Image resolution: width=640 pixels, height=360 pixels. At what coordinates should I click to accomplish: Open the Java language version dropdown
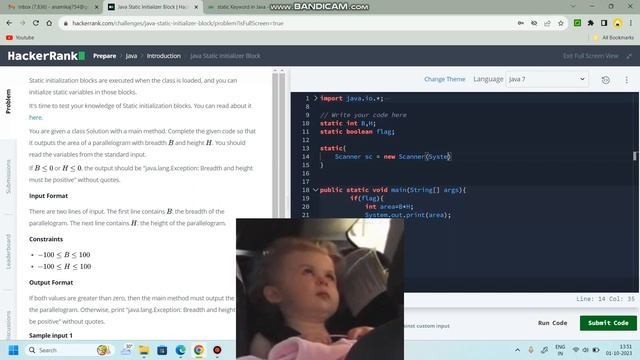pos(547,79)
